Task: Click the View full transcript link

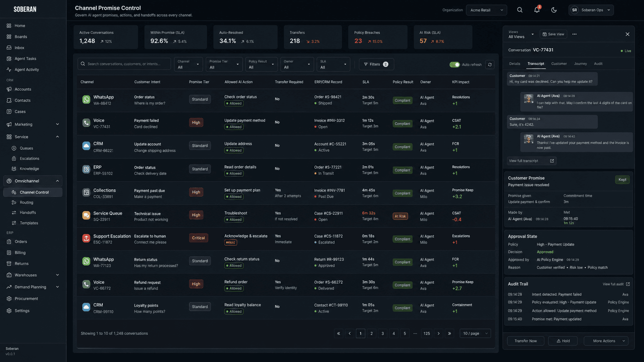Action: (x=532, y=161)
